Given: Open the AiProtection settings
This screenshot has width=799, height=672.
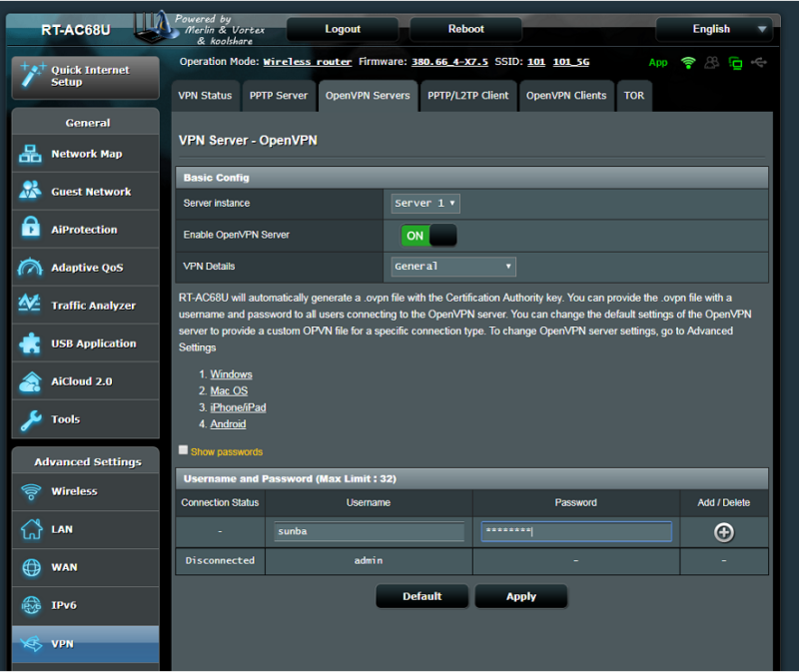Looking at the screenshot, I should (84, 229).
